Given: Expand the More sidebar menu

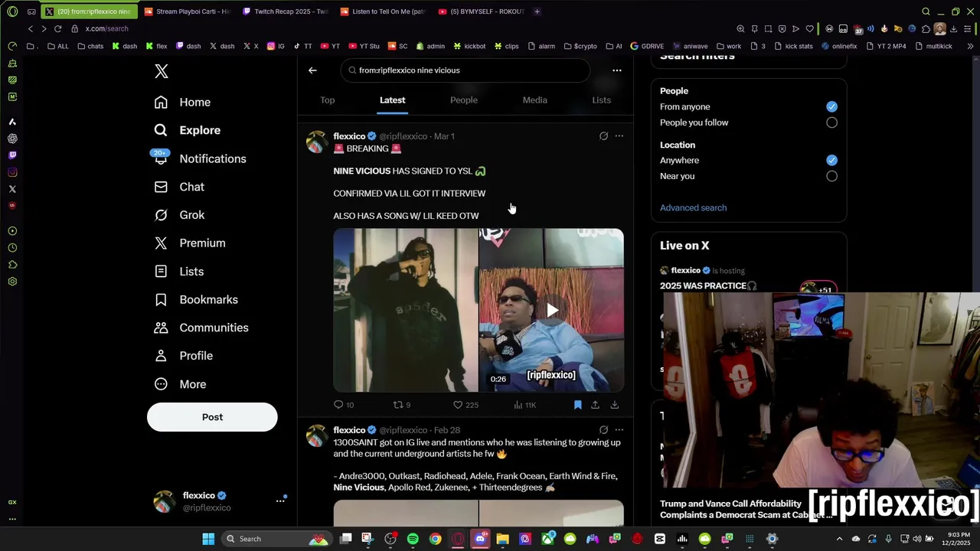Looking at the screenshot, I should [181, 384].
